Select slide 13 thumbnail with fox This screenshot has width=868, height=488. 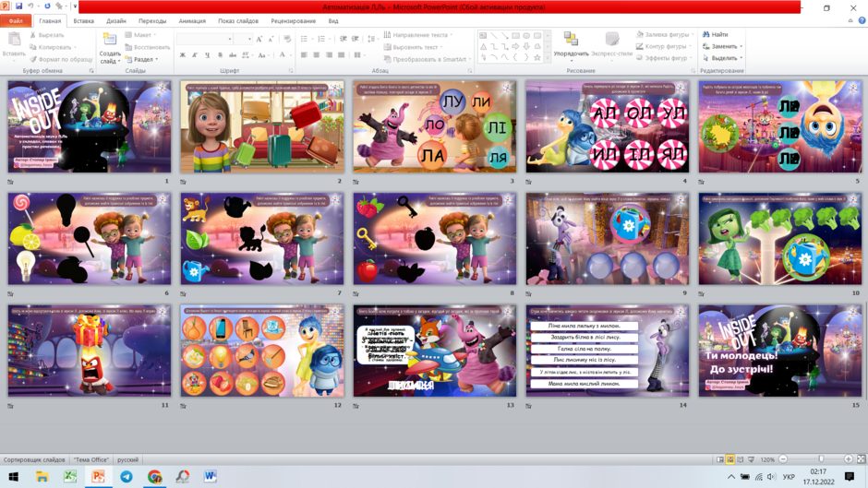(x=435, y=351)
